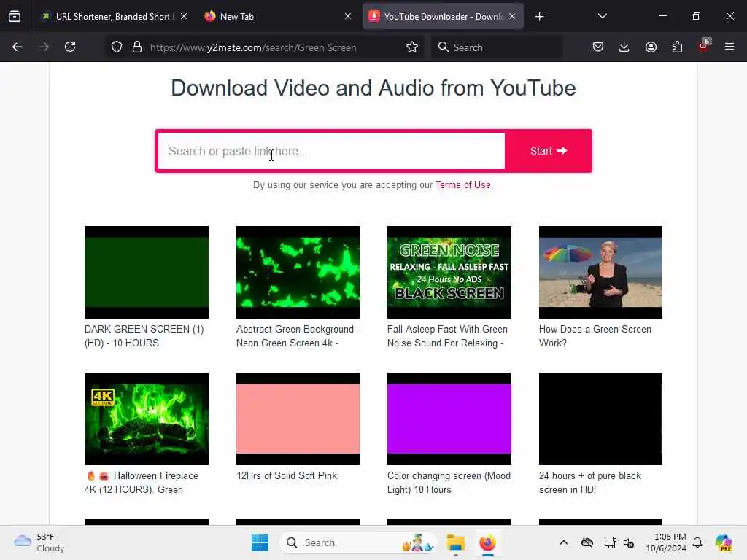
Task: Close the New Tab tab
Action: coord(348,16)
